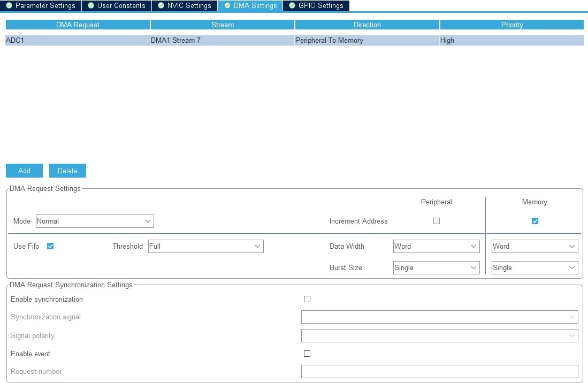The height and width of the screenshot is (383, 588).
Task: Open Peripheral Data Width dropdown
Action: click(437, 246)
